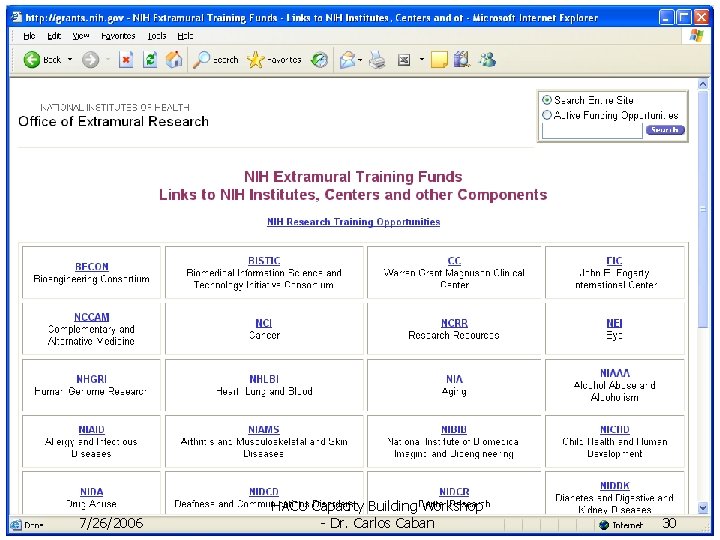Open the NHGRI link
Screen dimensions: 720x540
tap(92, 379)
